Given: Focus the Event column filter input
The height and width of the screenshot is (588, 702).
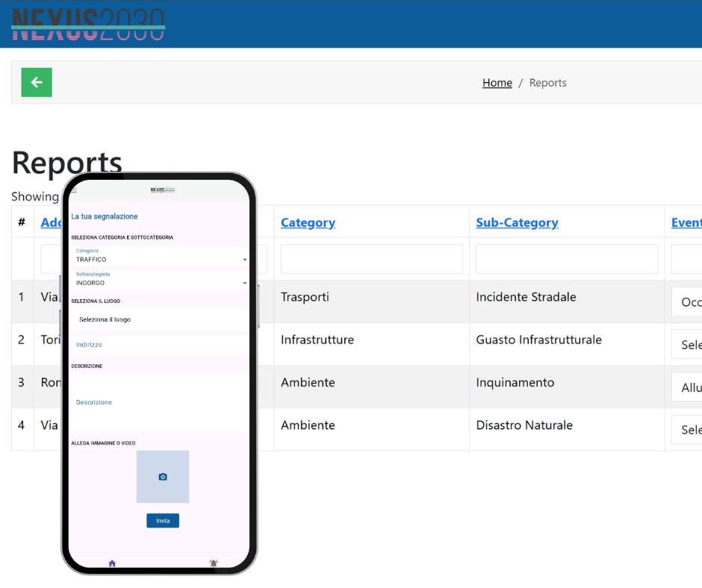Looking at the screenshot, I should [x=686, y=259].
